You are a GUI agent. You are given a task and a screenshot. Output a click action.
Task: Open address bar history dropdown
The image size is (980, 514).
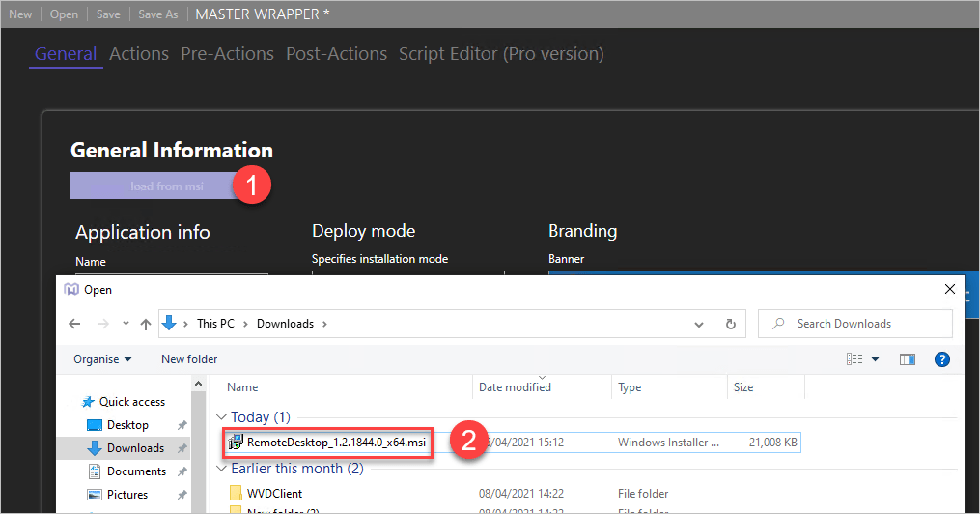[699, 324]
